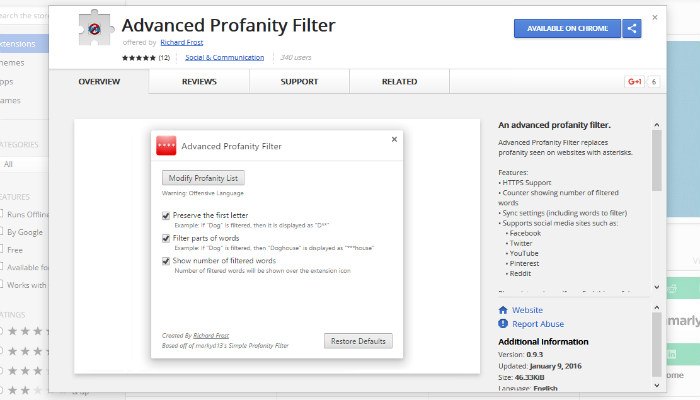Click the (12) ratings count
Screen dimensions: 700x400
tap(164, 58)
